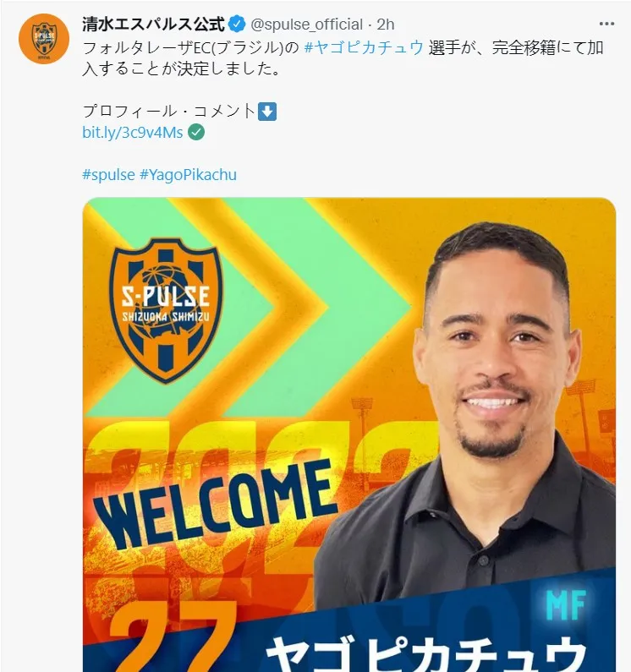This screenshot has width=631, height=672.
Task: Click the ヤゴピカチュウ name banner in the image
Action: click(x=427, y=653)
